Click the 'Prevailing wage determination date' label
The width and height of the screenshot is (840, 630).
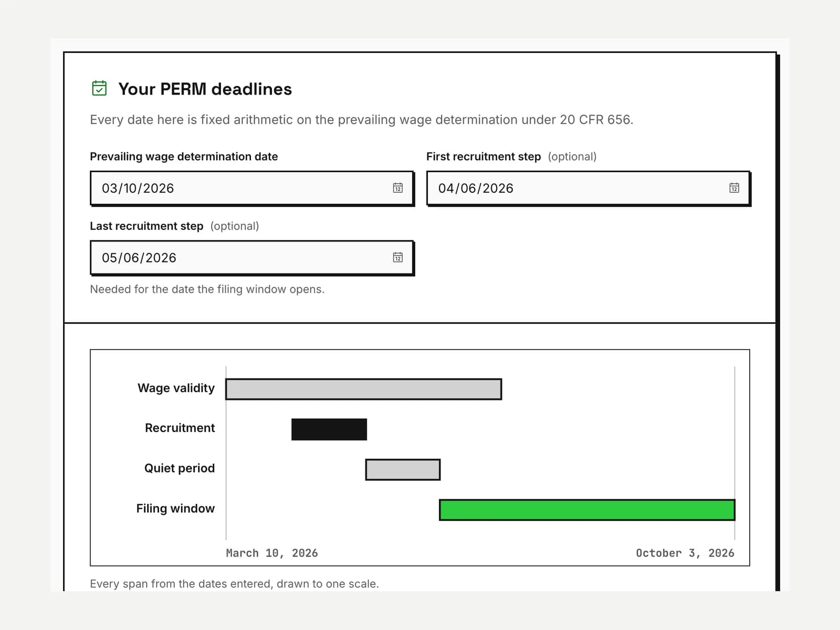click(x=184, y=156)
